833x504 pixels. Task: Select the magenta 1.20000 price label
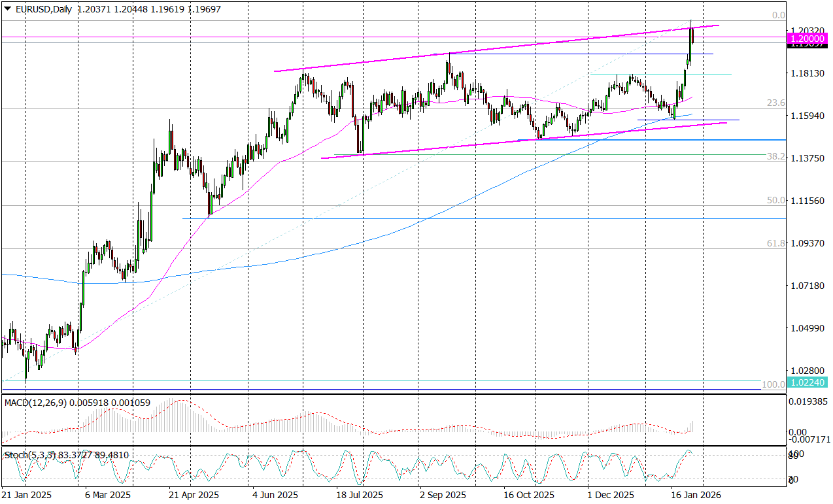click(807, 39)
